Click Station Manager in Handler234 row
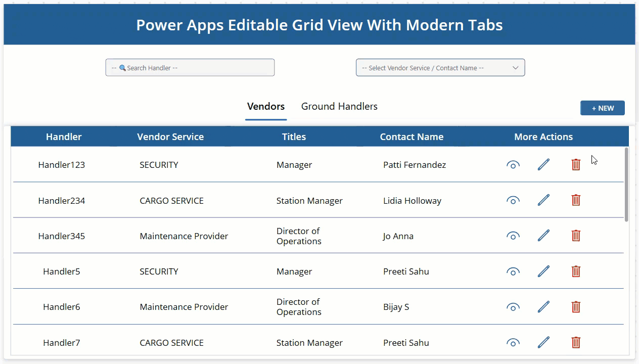639x364 pixels. click(309, 201)
